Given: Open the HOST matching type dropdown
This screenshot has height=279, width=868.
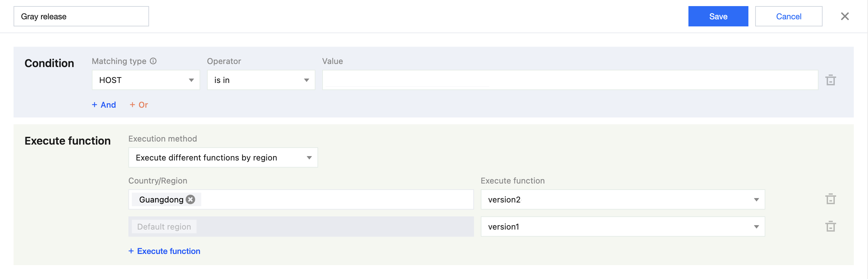Looking at the screenshot, I should 146,80.
